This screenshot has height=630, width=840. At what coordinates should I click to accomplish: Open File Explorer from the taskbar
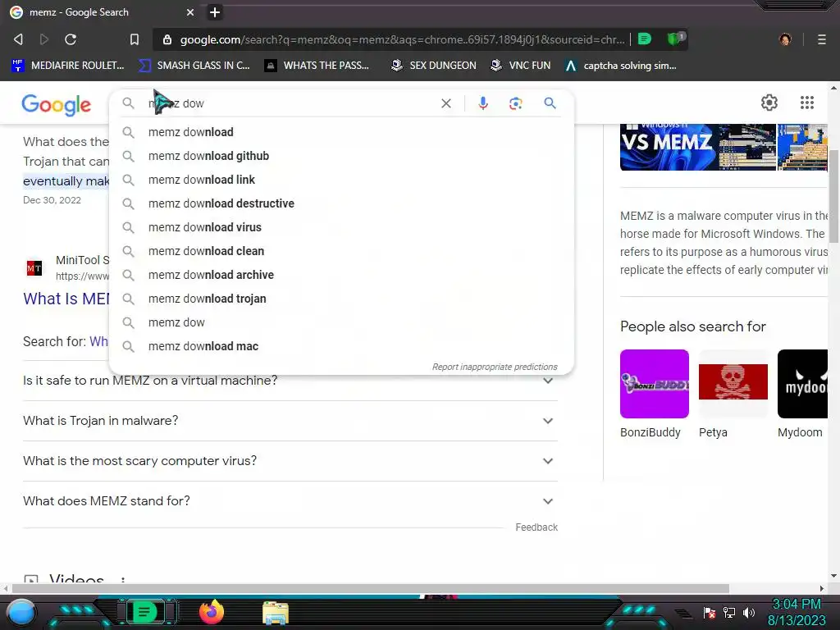[276, 613]
